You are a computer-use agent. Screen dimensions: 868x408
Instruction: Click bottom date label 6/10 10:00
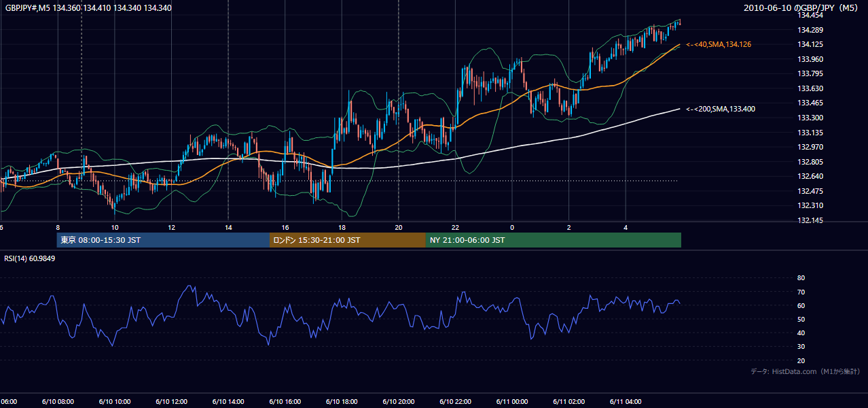[114, 402]
